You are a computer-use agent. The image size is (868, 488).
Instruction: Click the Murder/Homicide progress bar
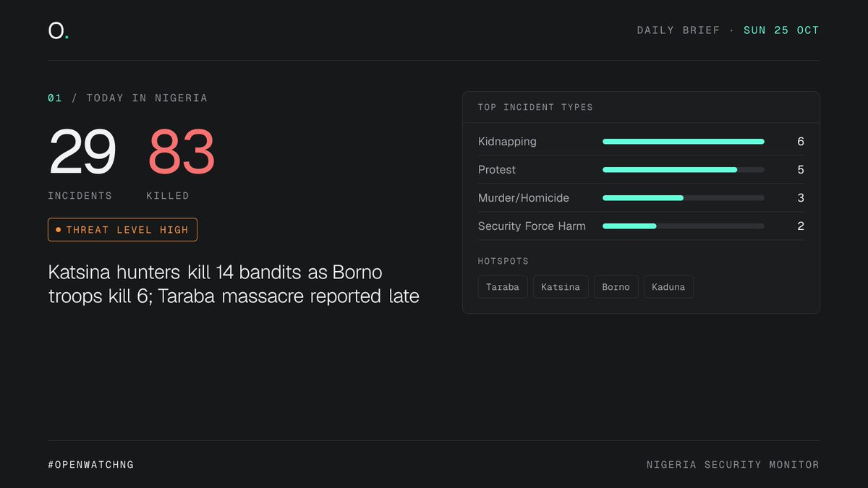pos(683,198)
